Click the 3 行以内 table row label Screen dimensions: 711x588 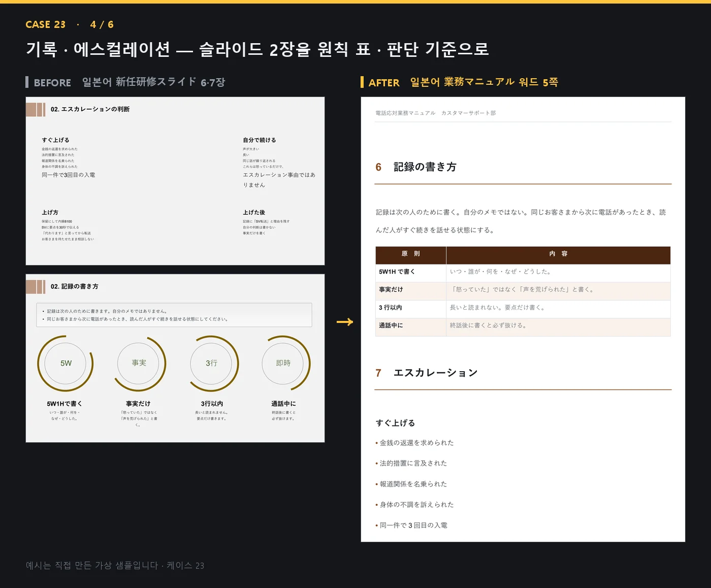[390, 308]
